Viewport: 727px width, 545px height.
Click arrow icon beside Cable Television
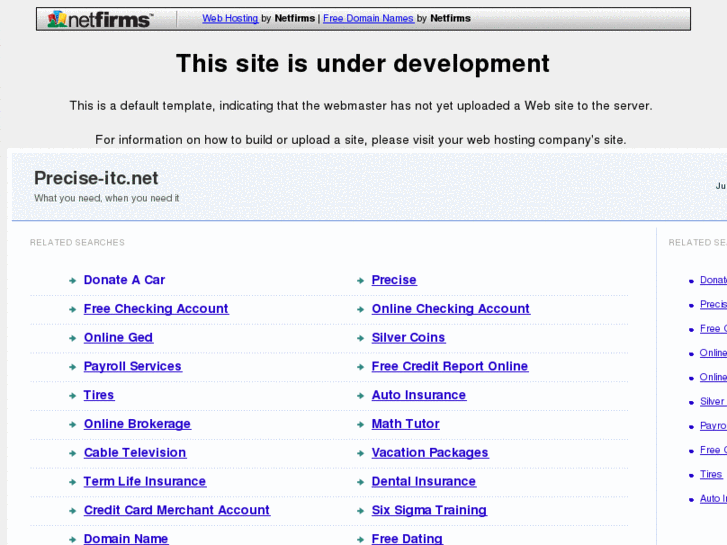click(72, 453)
